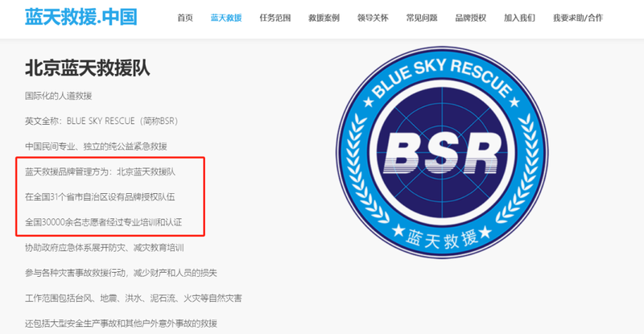
Task: Click the 加入我们 link
Action: 519,18
